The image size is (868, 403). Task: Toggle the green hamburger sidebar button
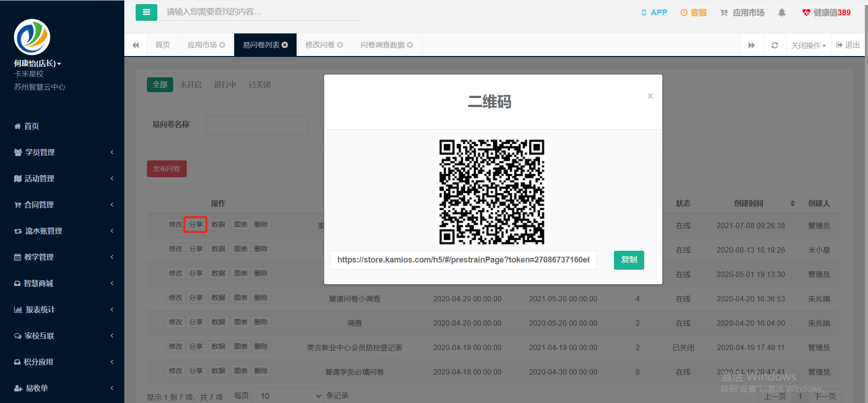pos(146,12)
